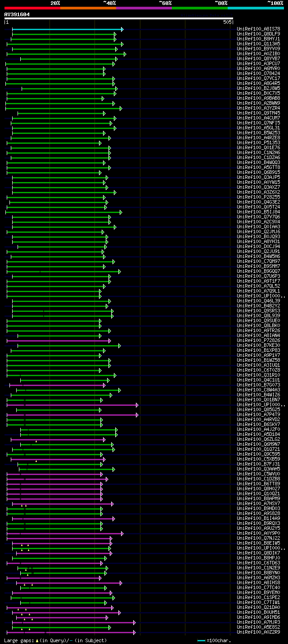Screen dimensions: 288x644
Task: Click the white query sequence ruler bar
Action: (x=119, y=18)
